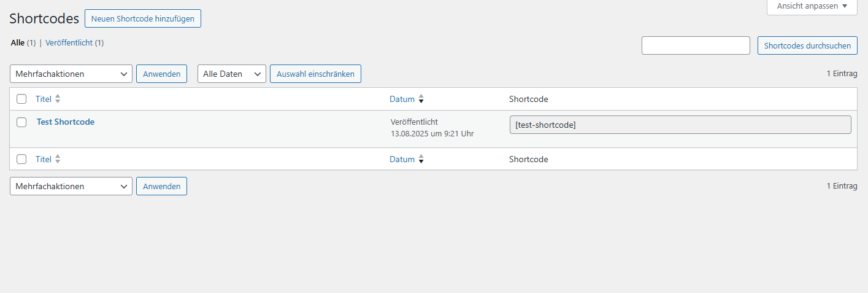Click Neuen Shortcode hinzufügen
This screenshot has width=868, height=293.
[x=142, y=18]
